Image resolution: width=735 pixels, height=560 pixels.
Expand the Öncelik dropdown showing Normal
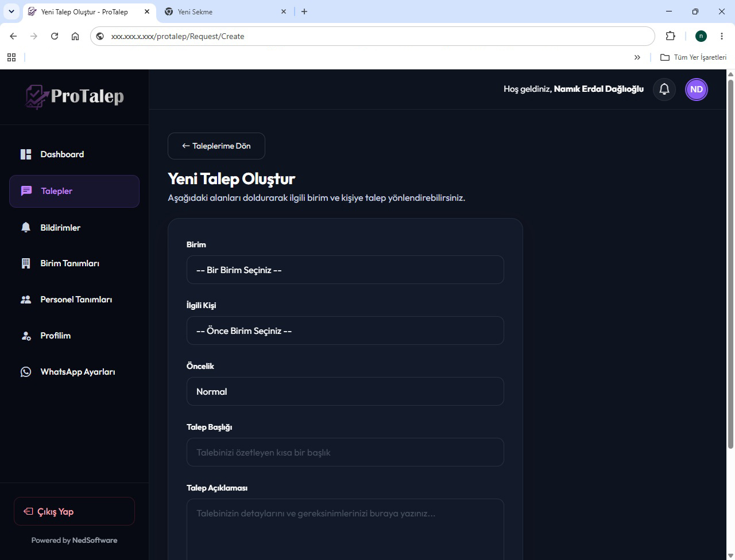click(x=345, y=391)
